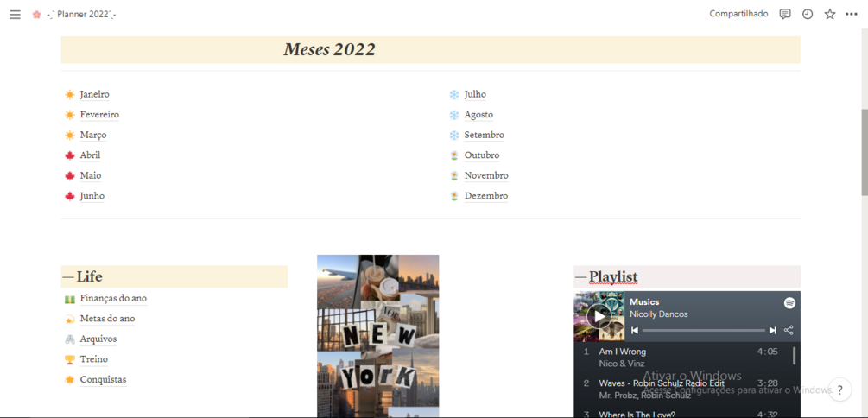Click the flower page icon beside Planner 2022
The width and height of the screenshot is (868, 418).
[37, 15]
